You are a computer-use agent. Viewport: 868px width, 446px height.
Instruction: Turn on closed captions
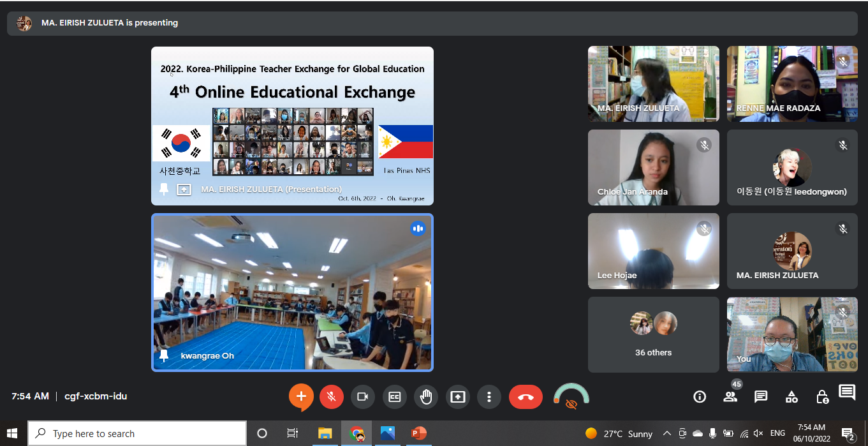click(394, 397)
